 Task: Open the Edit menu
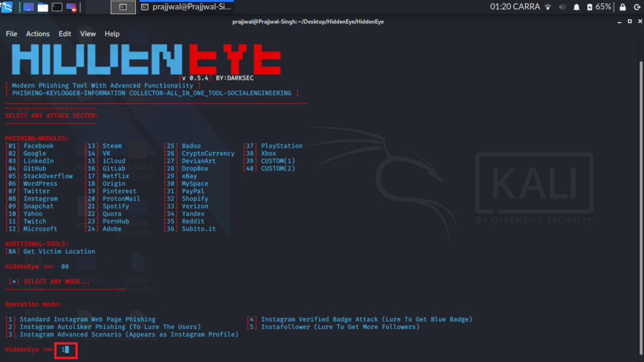click(x=65, y=34)
